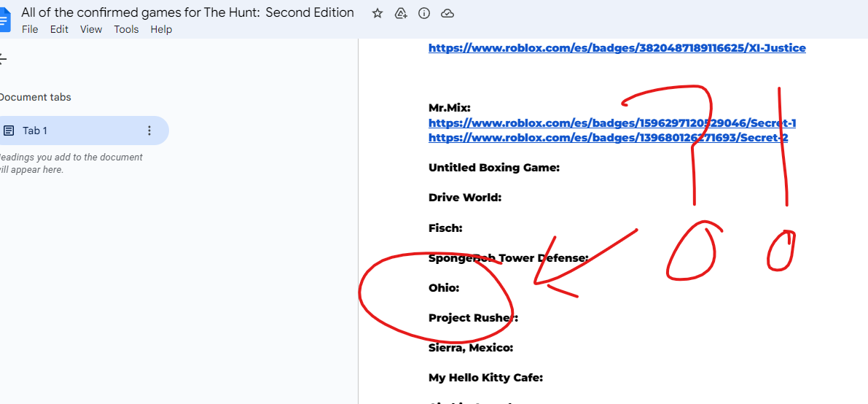Click the Tab 1 page icon

9,131
